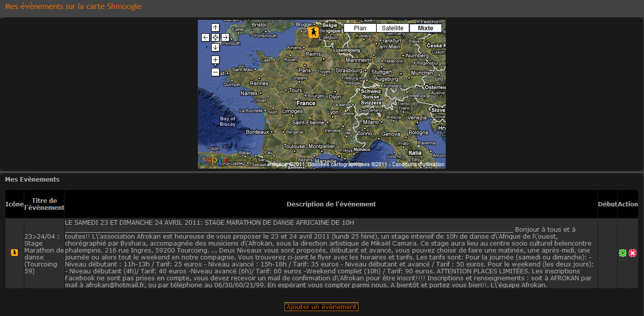The image size is (644, 316).
Task: Click the Mes Evènements section heading
Action: (x=32, y=179)
